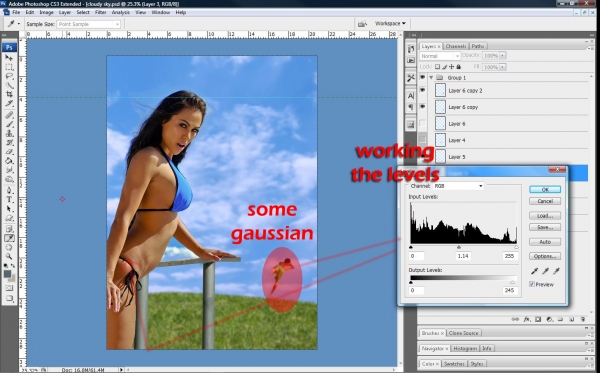Viewport: 600px width, 373px height.
Task: Hide Layer 6 copy 2 visibility eye
Action: click(x=422, y=90)
